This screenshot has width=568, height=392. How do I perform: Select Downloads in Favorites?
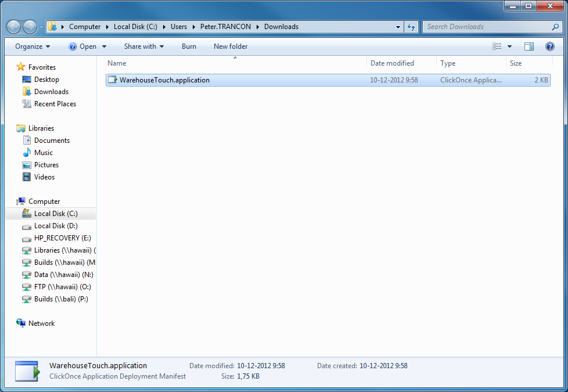(x=51, y=92)
